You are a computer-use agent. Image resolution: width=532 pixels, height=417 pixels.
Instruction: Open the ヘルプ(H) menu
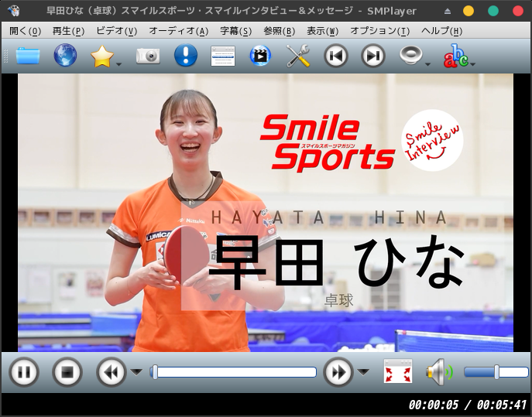pyautogui.click(x=441, y=31)
